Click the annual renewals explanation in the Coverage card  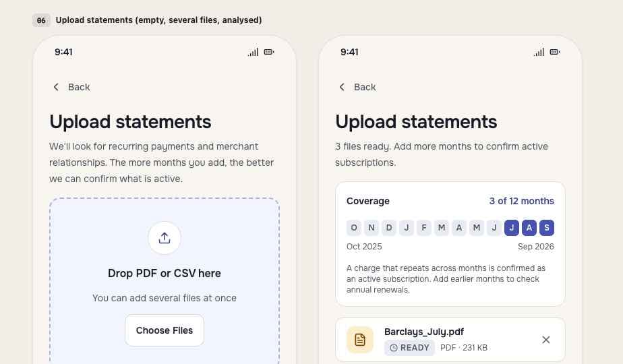(446, 279)
